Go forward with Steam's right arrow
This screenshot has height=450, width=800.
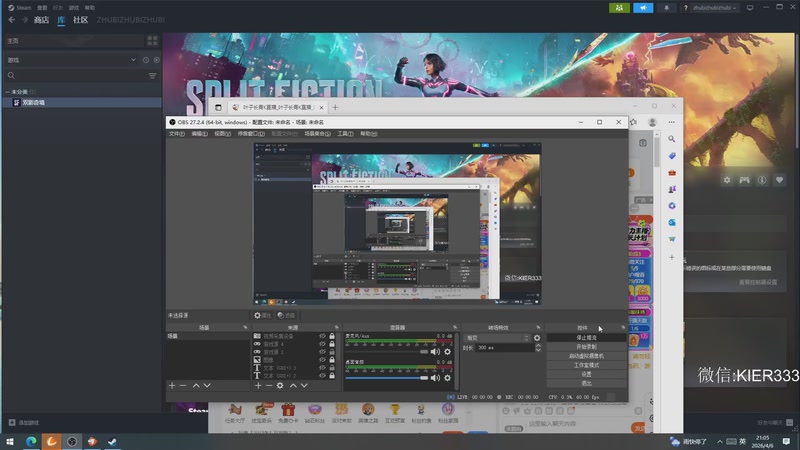[x=24, y=20]
